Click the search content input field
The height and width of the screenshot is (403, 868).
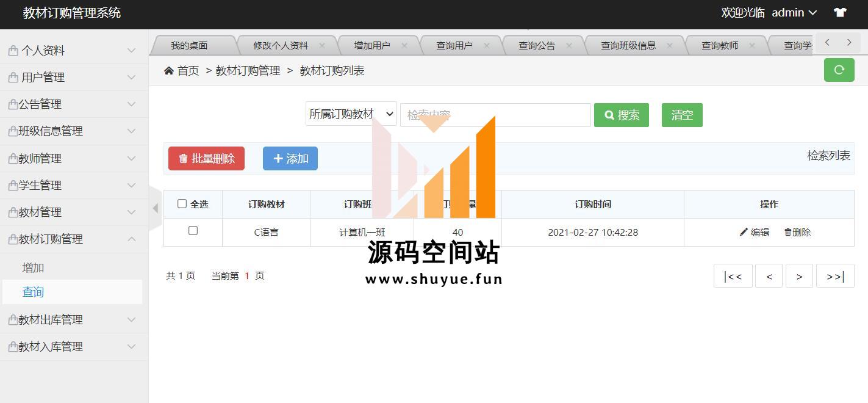point(495,115)
